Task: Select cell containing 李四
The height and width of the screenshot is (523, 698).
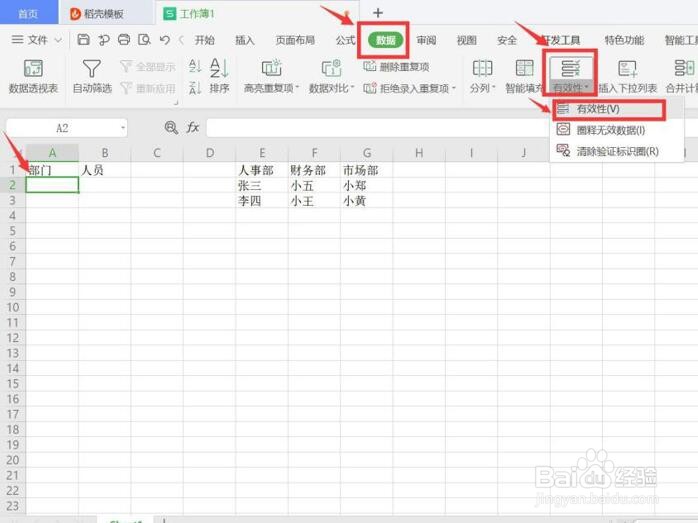Action: point(262,201)
